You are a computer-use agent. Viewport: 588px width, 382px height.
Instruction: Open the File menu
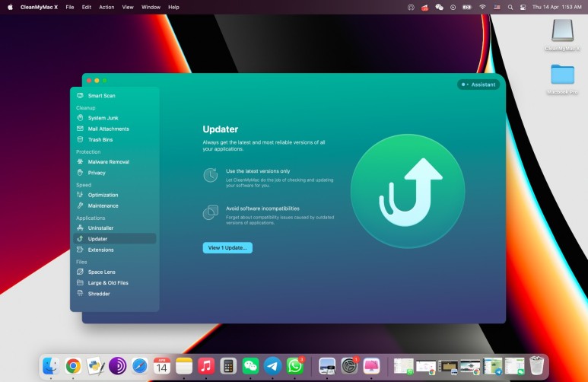(x=70, y=7)
